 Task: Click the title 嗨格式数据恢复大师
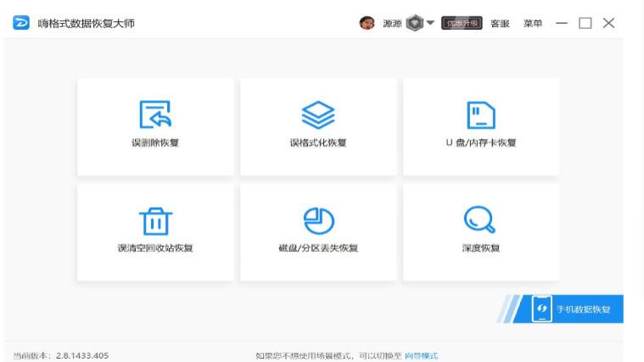[x=87, y=24]
